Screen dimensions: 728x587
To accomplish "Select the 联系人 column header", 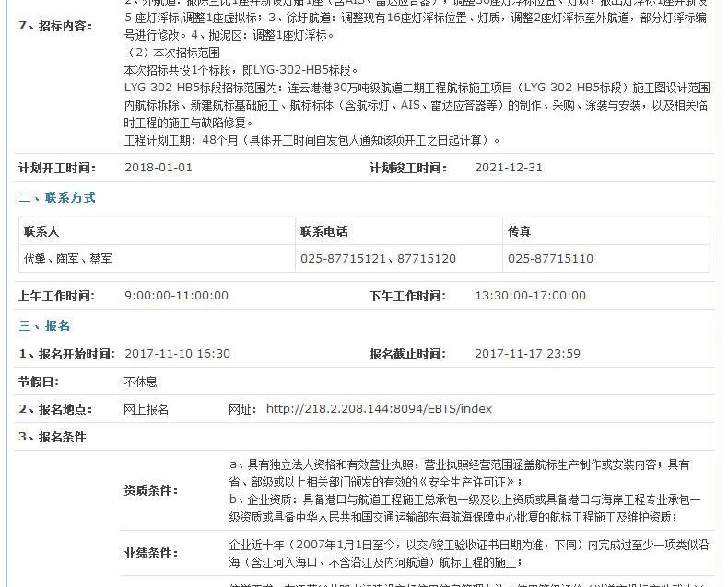I will pos(41,231).
